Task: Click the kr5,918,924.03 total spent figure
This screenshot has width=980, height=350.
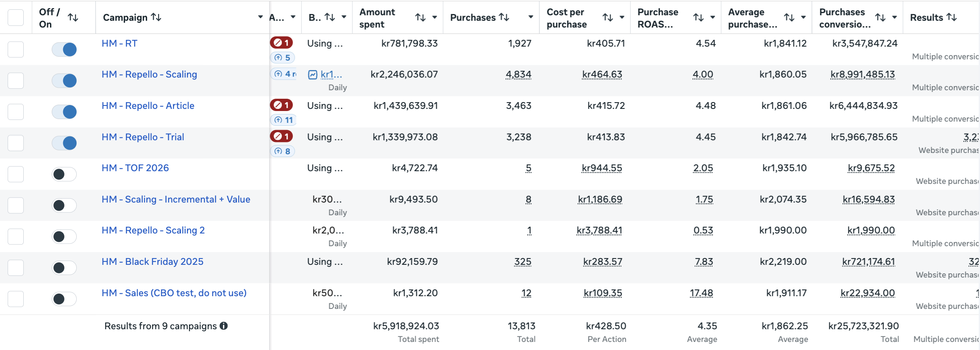Action: 406,326
